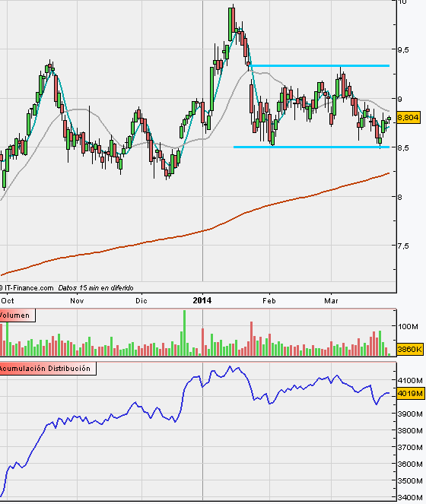Click the 8,5 price axis label

tap(404, 148)
